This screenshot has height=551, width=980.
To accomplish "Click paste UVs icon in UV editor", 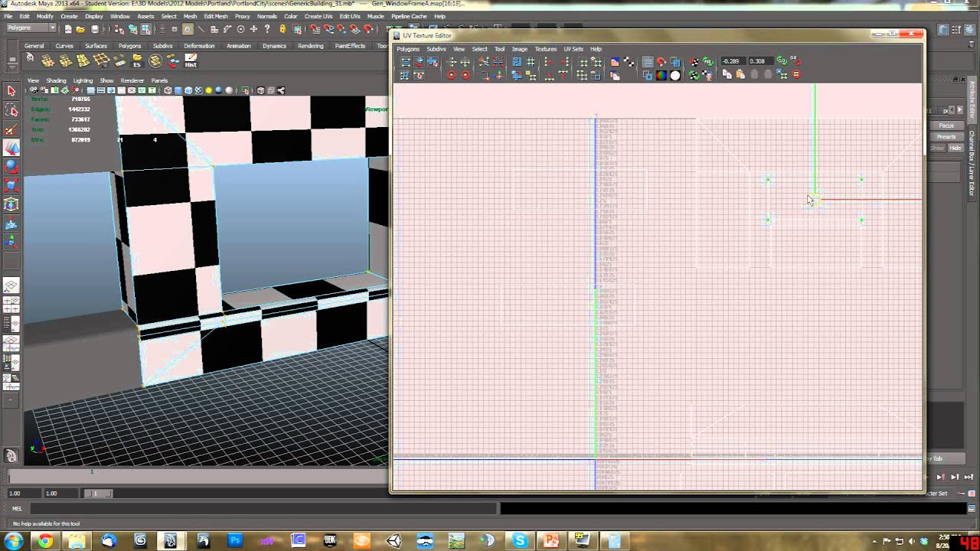I will [x=740, y=75].
